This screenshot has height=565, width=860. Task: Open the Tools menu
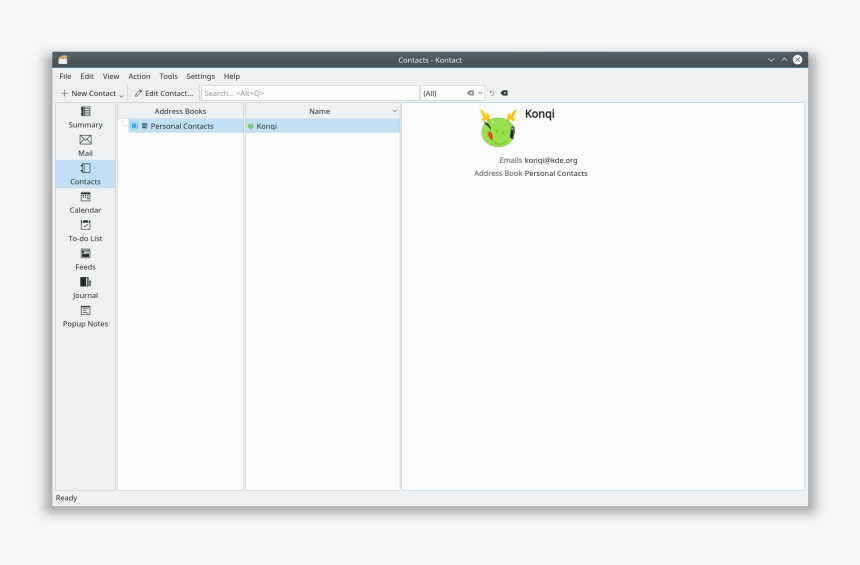pos(168,76)
